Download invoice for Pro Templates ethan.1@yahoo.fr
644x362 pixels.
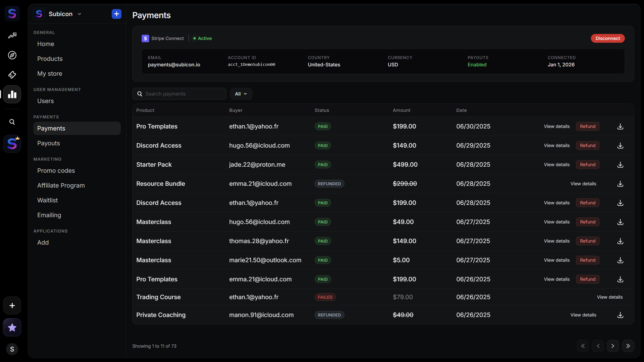click(x=620, y=126)
